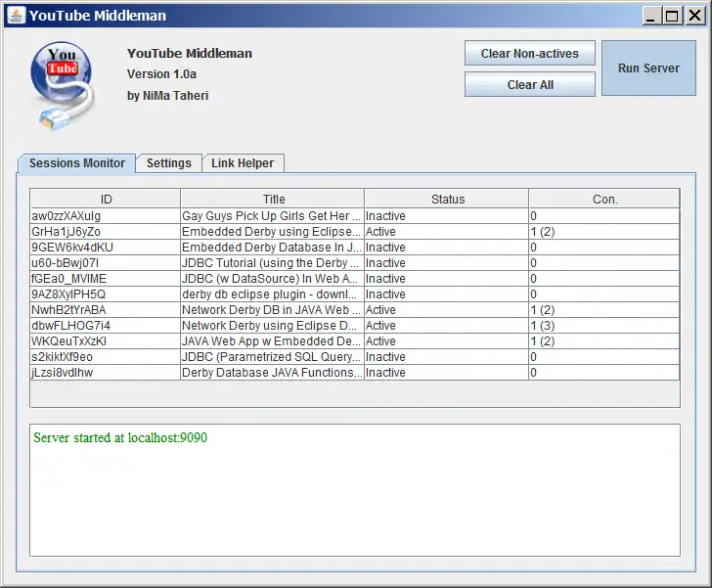Click the Status column header
712x588 pixels.
447,199
